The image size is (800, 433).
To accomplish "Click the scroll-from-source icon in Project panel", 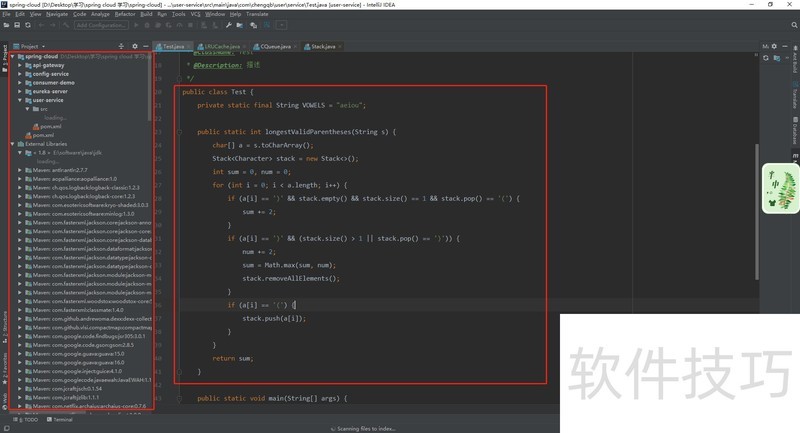I will coord(121,46).
